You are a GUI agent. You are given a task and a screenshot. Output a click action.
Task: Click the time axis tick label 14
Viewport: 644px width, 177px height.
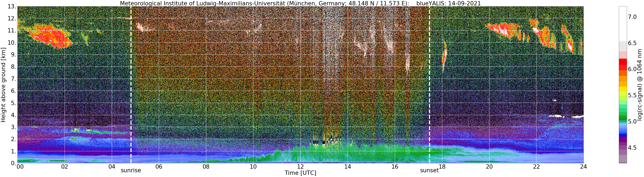pos(347,167)
